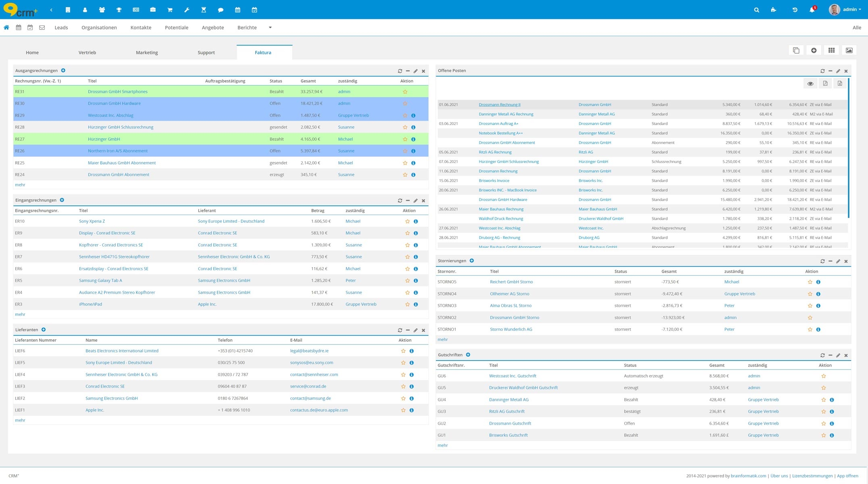The width and height of the screenshot is (868, 484).
Task: Open the shopping cart icon in top bar
Action: 170,10
